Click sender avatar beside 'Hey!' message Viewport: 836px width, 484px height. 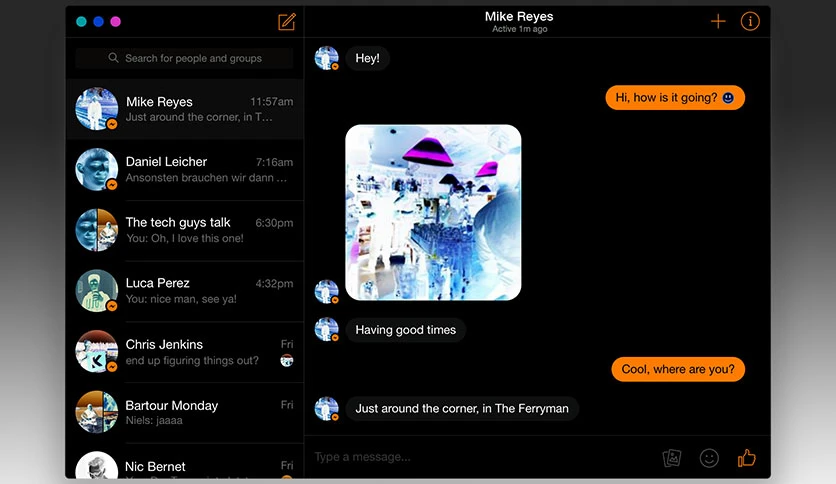(327, 58)
